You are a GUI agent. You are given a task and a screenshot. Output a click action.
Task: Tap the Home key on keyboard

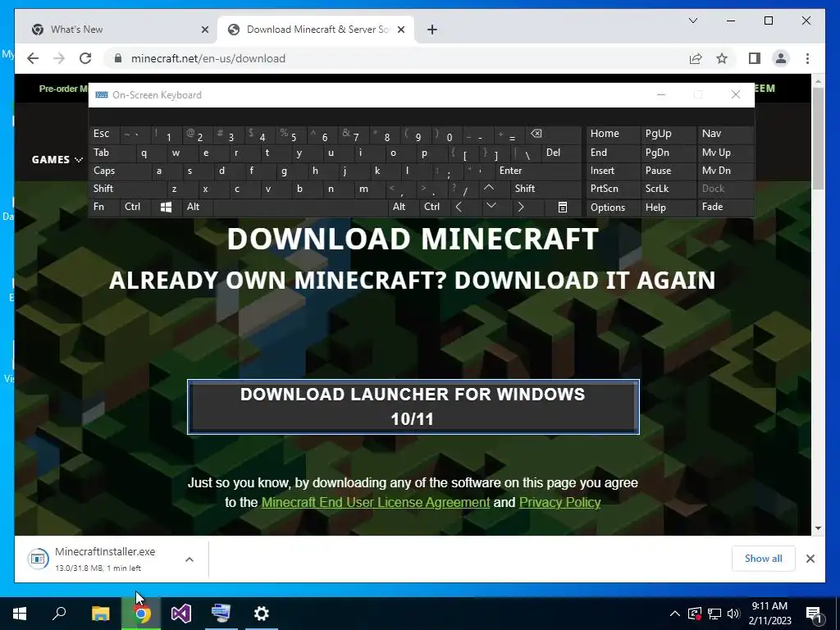(x=614, y=134)
